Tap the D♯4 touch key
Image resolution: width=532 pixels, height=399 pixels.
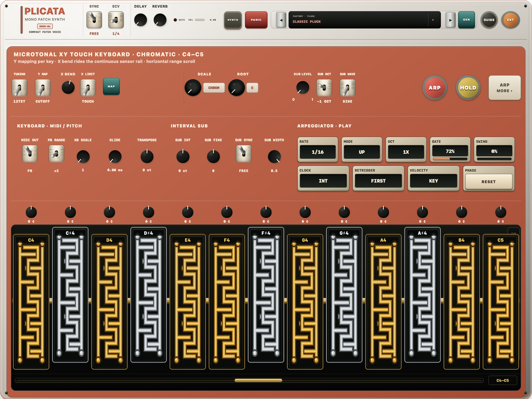148,295
